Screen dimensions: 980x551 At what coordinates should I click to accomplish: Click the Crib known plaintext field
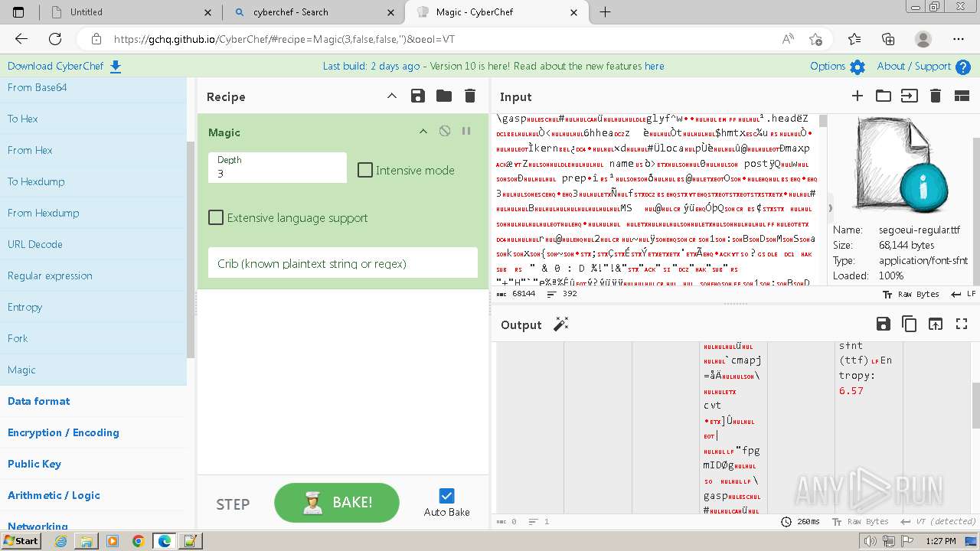point(343,263)
